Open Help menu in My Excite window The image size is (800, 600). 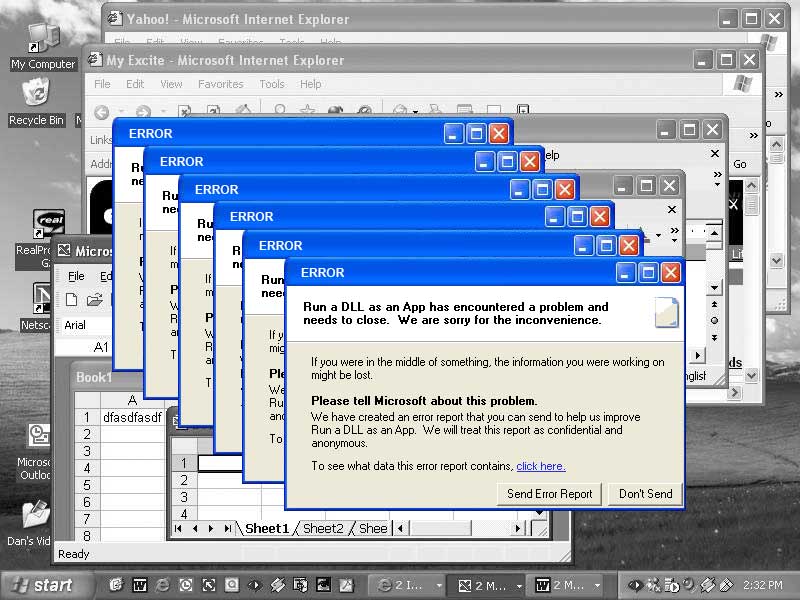click(x=310, y=84)
